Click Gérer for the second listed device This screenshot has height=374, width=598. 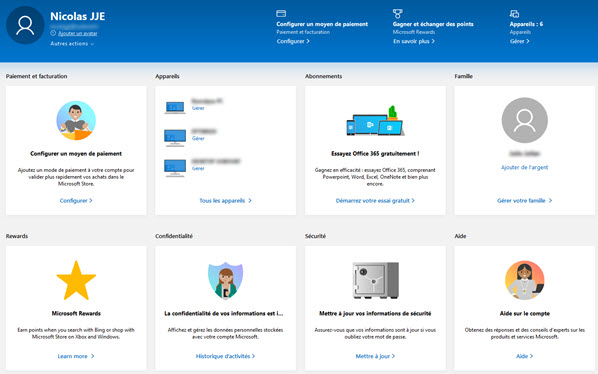pos(198,138)
